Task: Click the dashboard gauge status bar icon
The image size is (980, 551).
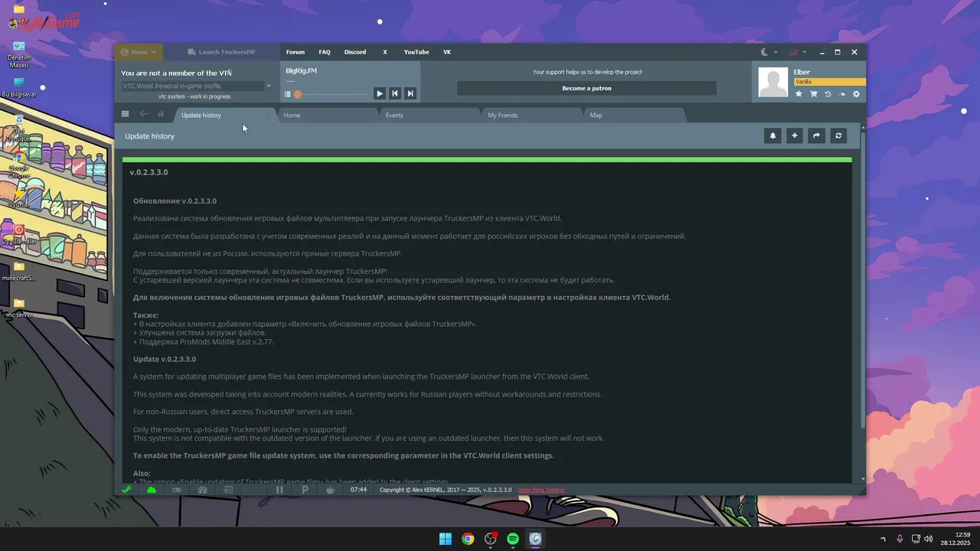Action: coord(203,490)
